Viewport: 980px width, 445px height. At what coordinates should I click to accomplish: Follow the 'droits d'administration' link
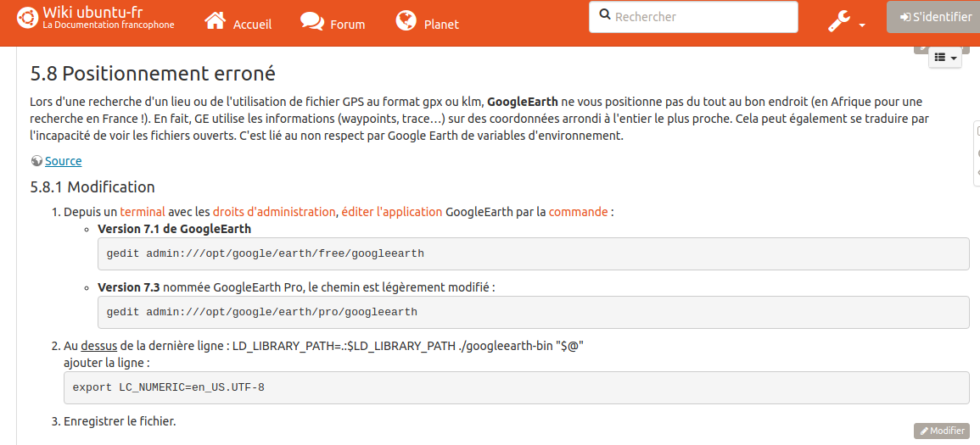[x=274, y=212]
